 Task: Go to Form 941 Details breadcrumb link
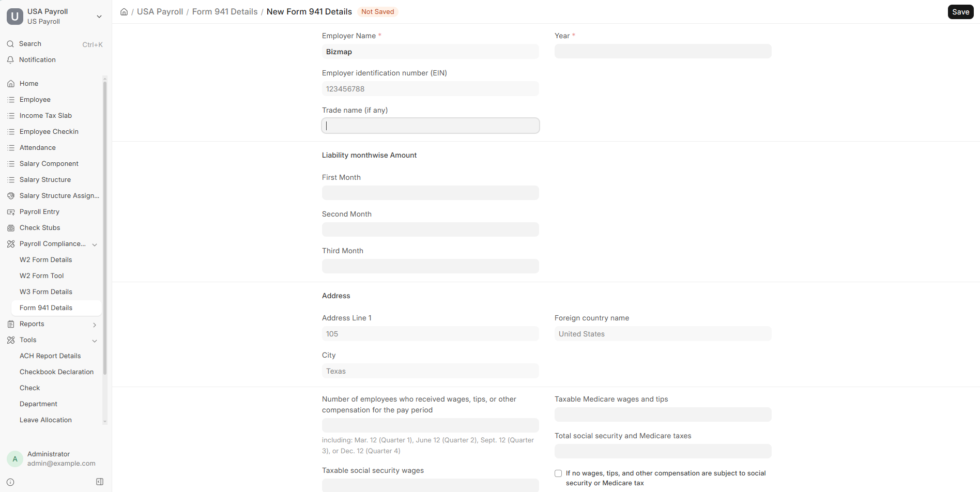225,12
